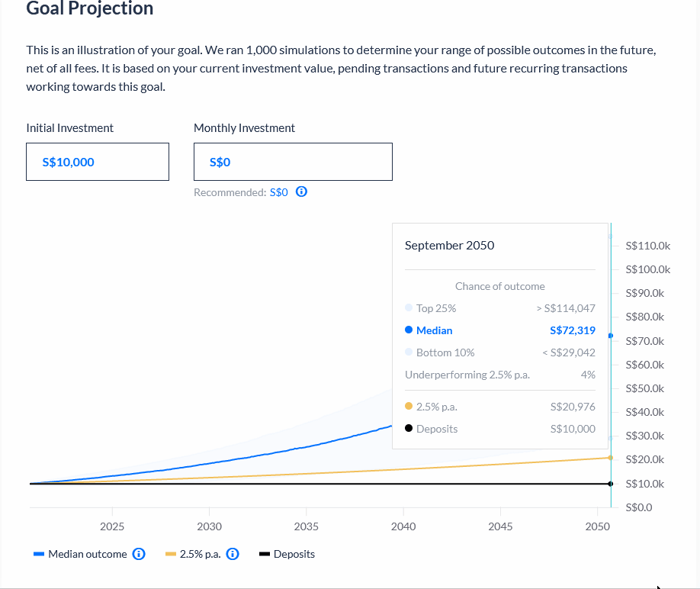Screen dimensions: 700x589
Task: Click the blue median point on chart
Action: click(611, 336)
